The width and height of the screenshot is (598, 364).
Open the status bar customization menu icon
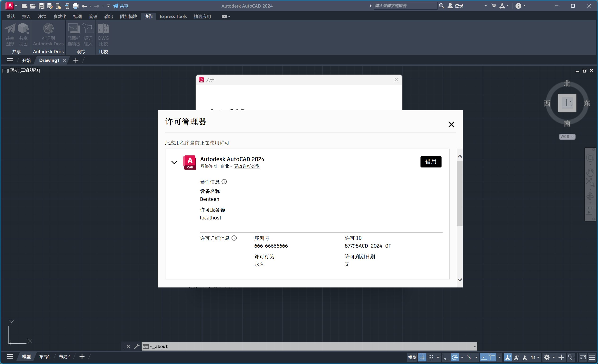592,357
